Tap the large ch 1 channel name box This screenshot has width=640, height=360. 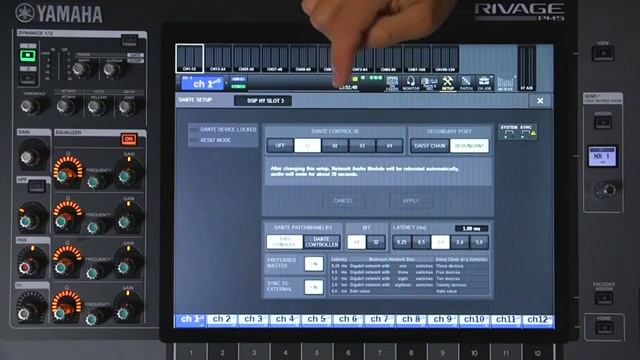tap(202, 84)
